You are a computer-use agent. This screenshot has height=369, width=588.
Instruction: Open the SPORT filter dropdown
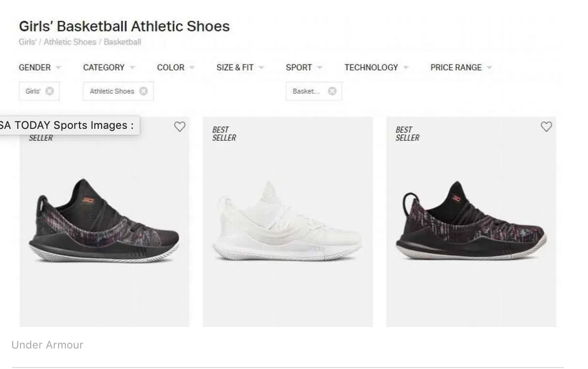pyautogui.click(x=304, y=67)
